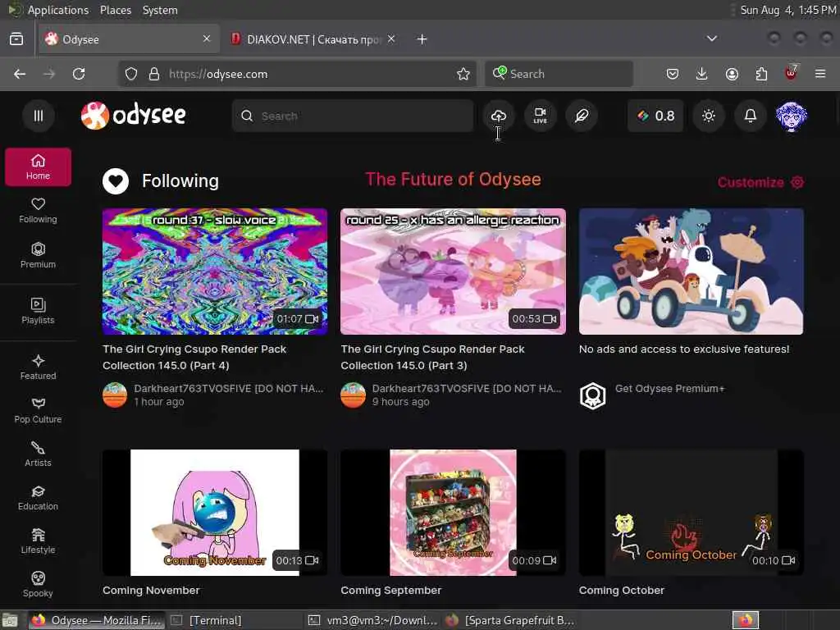Click the red extension icon with badge

(791, 73)
